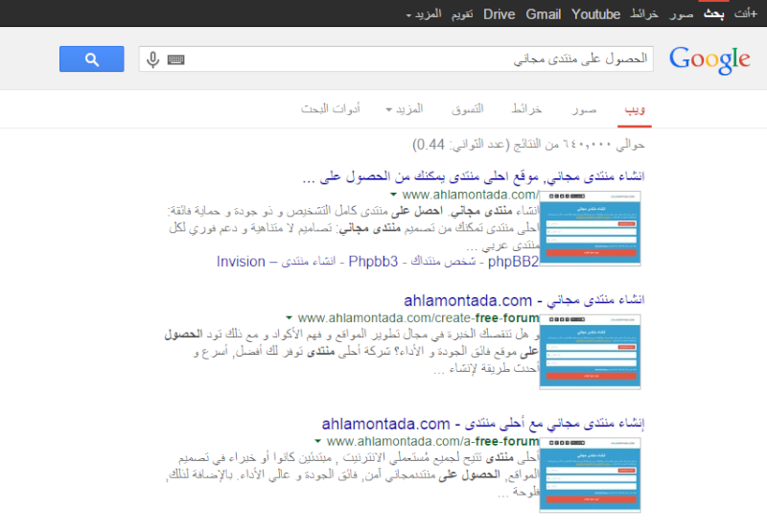The image size is (767, 532).
Task: Focus the search query input field
Action: [x=396, y=59]
